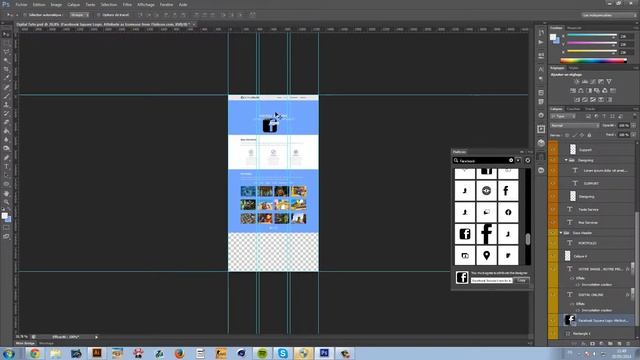
Task: Select the Rectangular Marquee tool
Action: (x=6, y=43)
